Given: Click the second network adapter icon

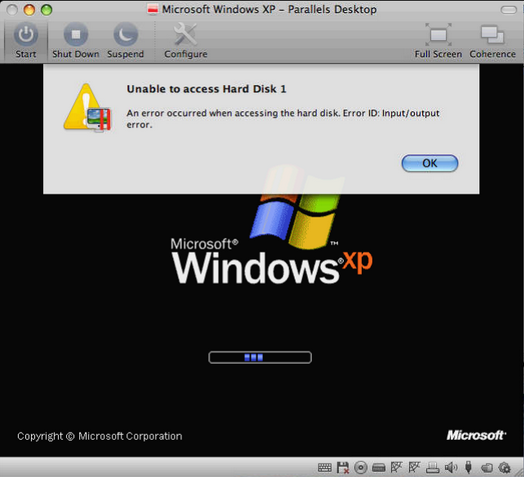Looking at the screenshot, I should (414, 467).
